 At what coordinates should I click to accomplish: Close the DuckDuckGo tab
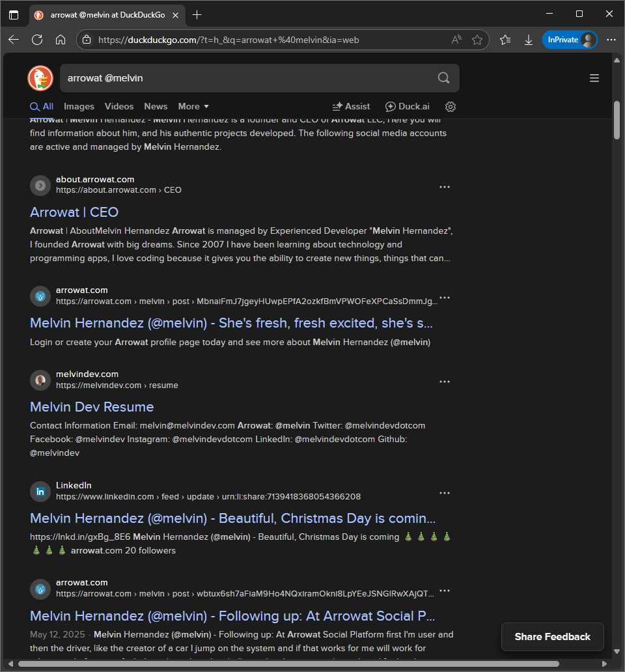pyautogui.click(x=175, y=15)
